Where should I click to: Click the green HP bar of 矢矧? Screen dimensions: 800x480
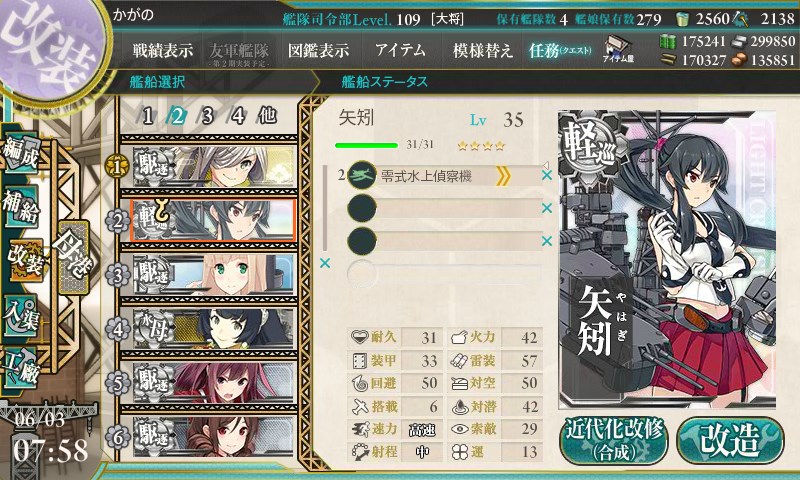click(366, 145)
